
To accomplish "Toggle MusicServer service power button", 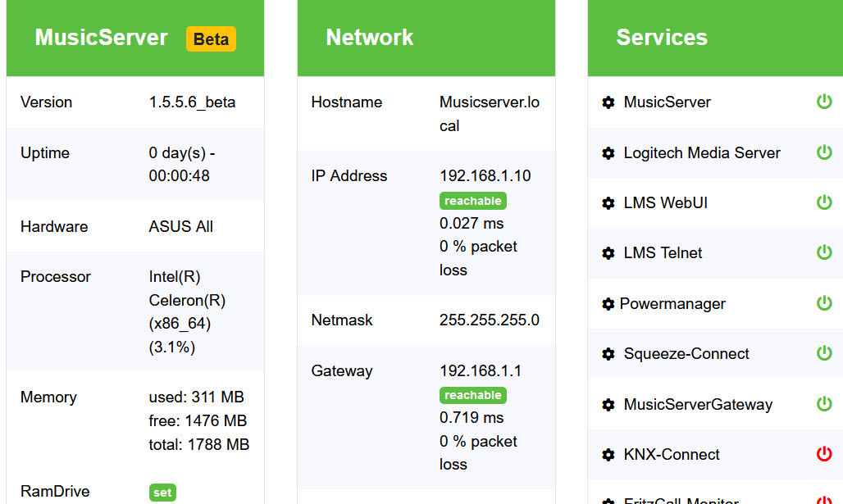I will tap(824, 102).
